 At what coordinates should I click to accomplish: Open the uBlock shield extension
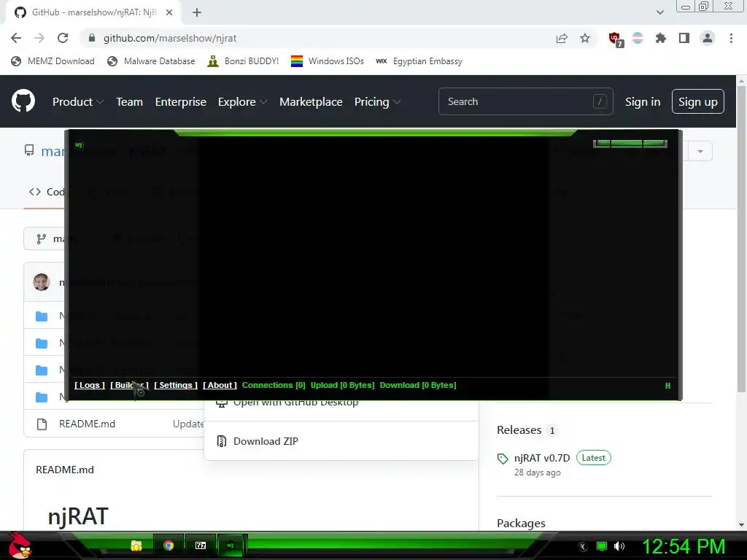pyautogui.click(x=616, y=39)
